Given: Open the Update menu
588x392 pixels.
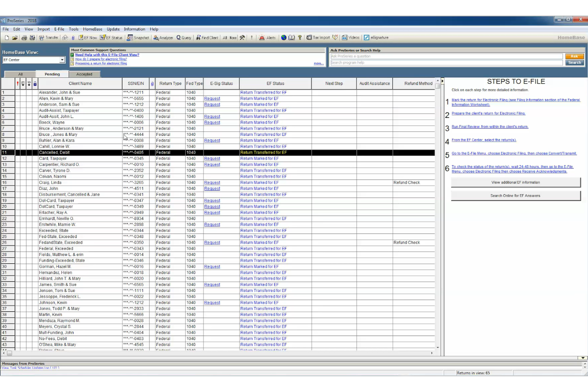Looking at the screenshot, I should [x=113, y=29].
